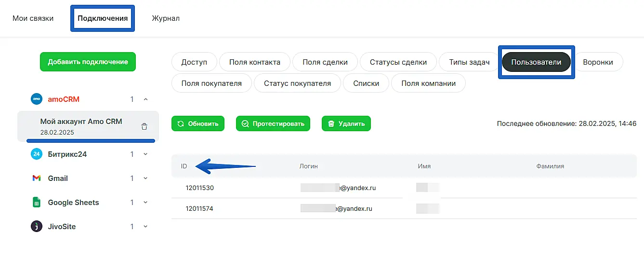The height and width of the screenshot is (273, 644).
Task: Click the Gmail logo icon
Action: tap(37, 178)
